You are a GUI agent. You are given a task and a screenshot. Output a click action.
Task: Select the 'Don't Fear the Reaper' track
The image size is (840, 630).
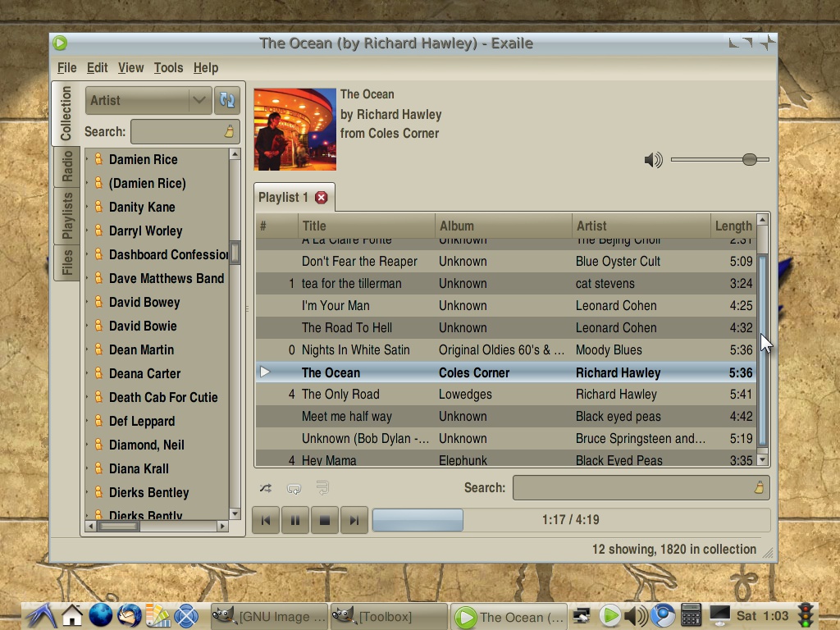[x=505, y=262]
